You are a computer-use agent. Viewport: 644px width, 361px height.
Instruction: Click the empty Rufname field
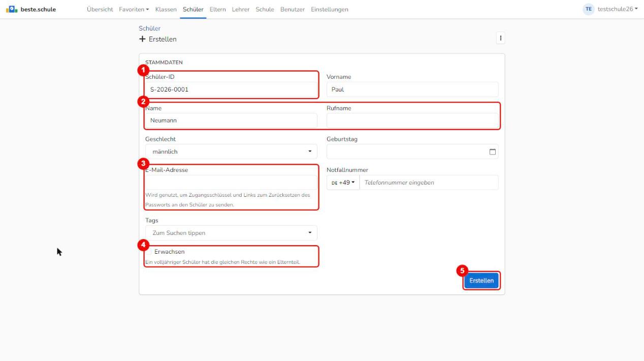pos(412,121)
